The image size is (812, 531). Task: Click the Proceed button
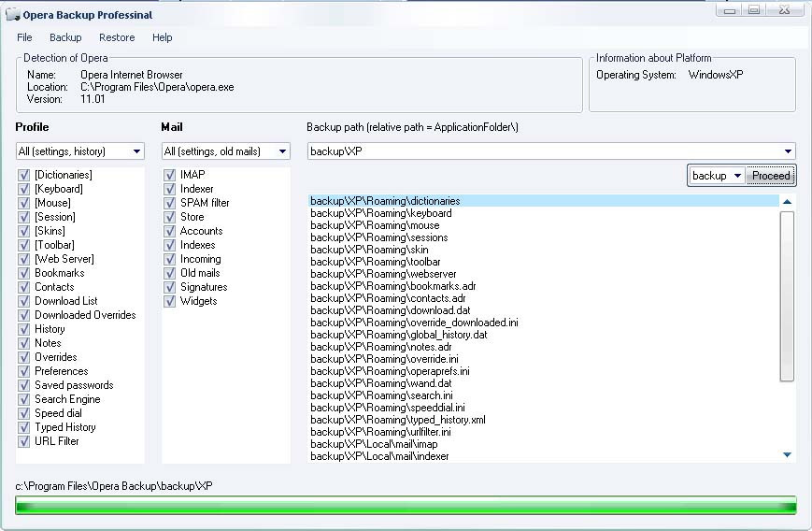click(x=771, y=176)
